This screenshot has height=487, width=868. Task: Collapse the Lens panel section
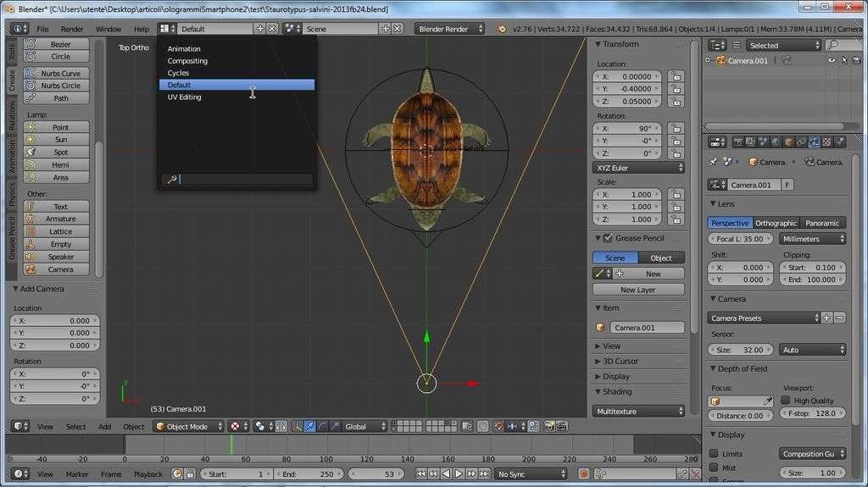(x=726, y=204)
